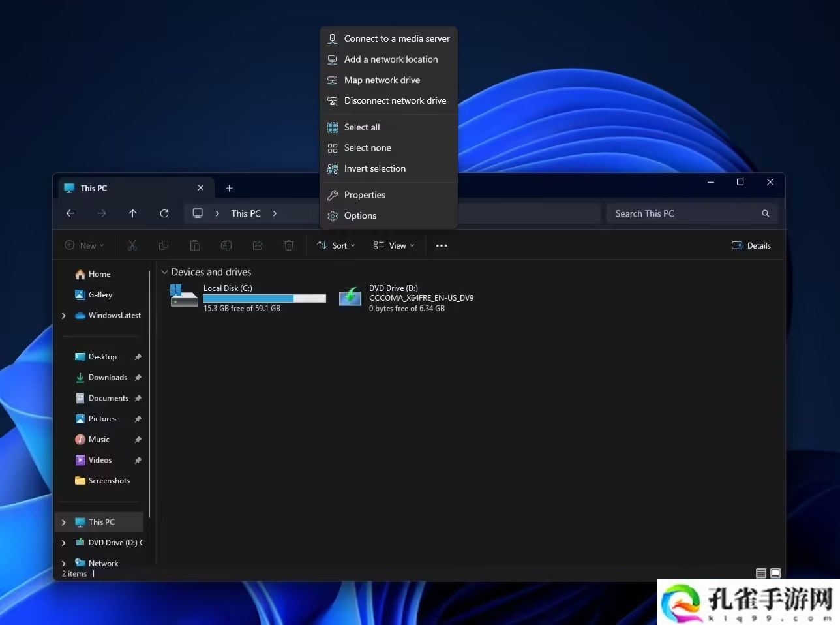The height and width of the screenshot is (625, 840).
Task: Unpin Desktop via its pin icon
Action: click(138, 357)
